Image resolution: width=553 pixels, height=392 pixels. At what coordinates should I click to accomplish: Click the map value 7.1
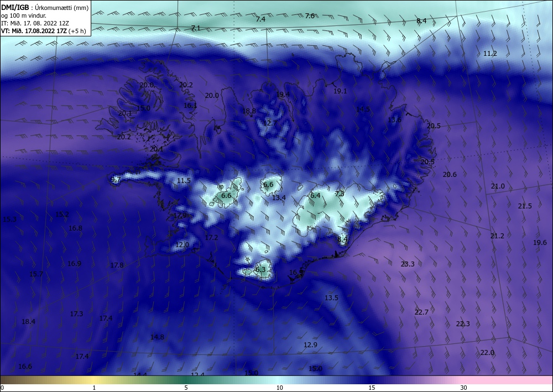(x=196, y=28)
